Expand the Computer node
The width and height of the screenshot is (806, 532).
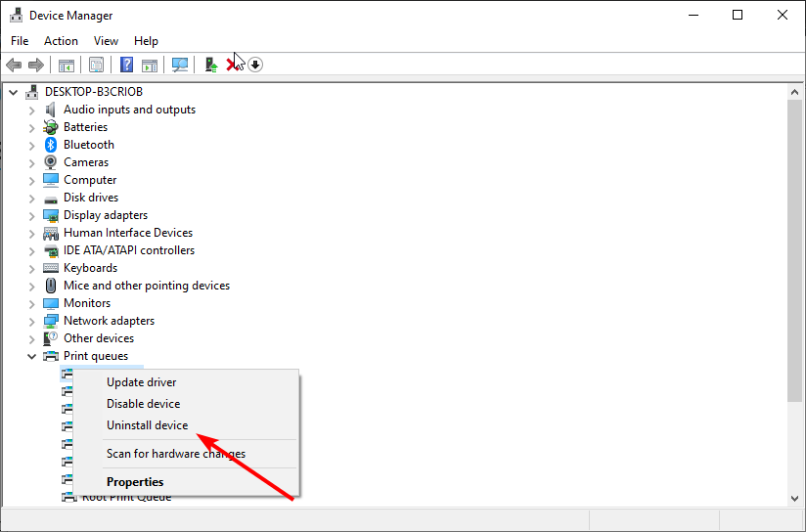[32, 181]
